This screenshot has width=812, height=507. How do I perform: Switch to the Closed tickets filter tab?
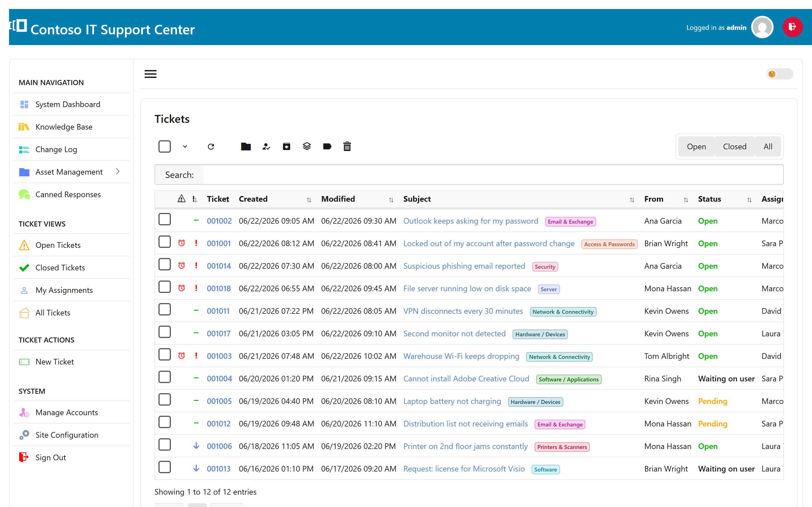(x=734, y=146)
